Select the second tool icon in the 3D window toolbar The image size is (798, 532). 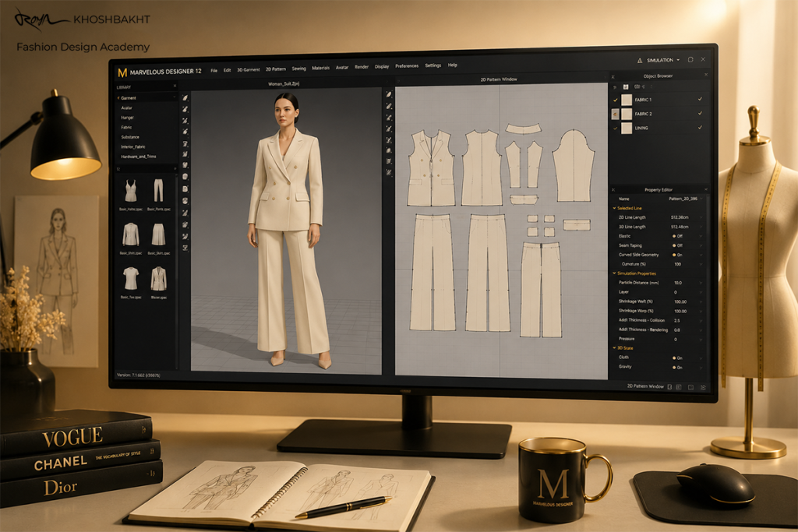click(x=185, y=109)
